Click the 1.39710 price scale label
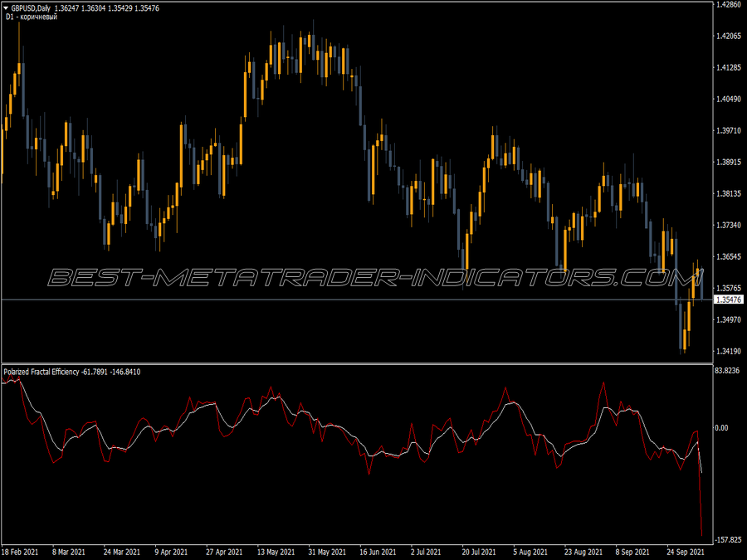This screenshot has width=747, height=560. (729, 130)
